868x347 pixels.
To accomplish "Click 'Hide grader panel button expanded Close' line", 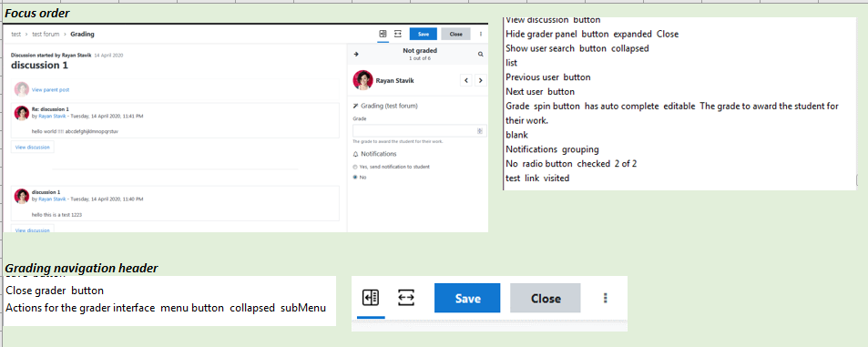I will [592, 34].
